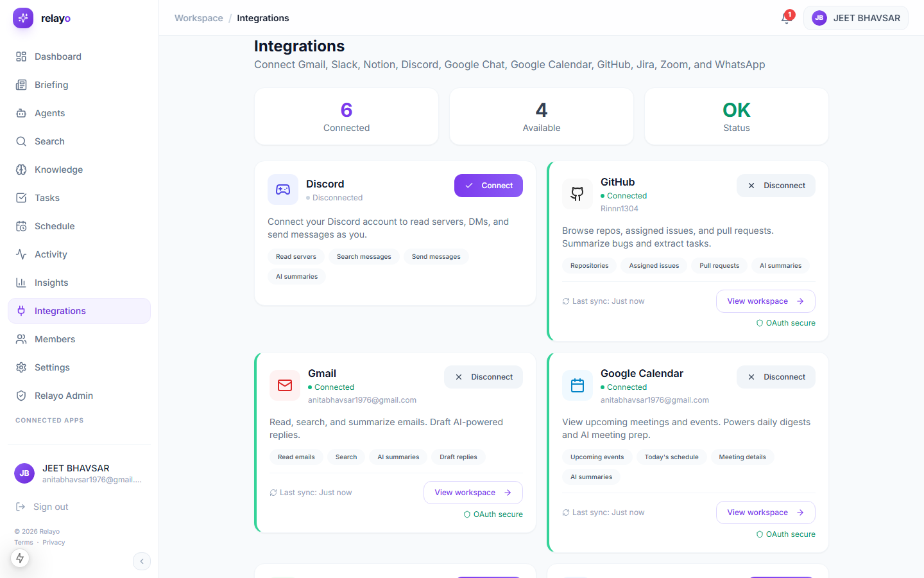Viewport: 924px width, 578px height.
Task: Connect the Discord integration
Action: [488, 186]
